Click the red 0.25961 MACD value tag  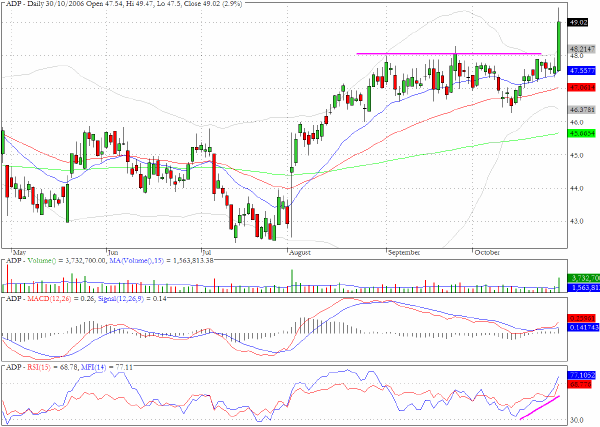[582, 318]
